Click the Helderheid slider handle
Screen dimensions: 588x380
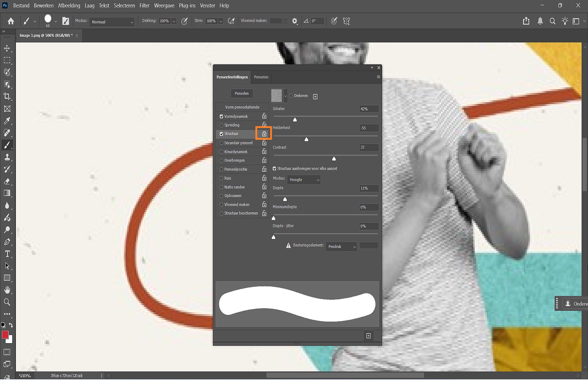click(x=306, y=139)
